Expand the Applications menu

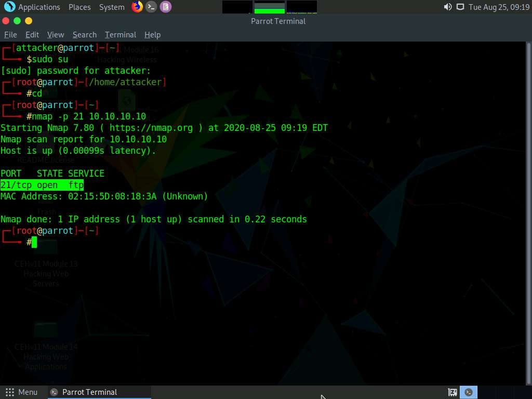[39, 7]
